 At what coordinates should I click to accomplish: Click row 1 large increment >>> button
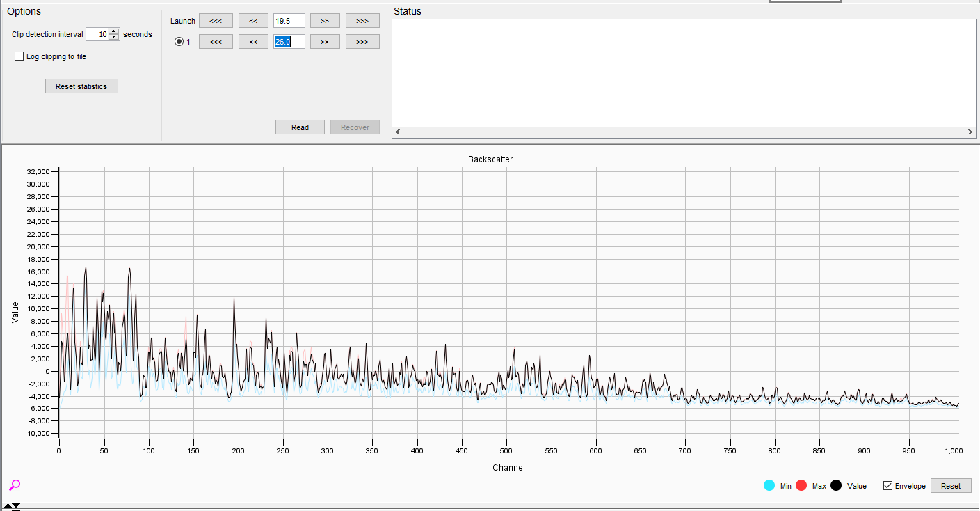(x=362, y=42)
